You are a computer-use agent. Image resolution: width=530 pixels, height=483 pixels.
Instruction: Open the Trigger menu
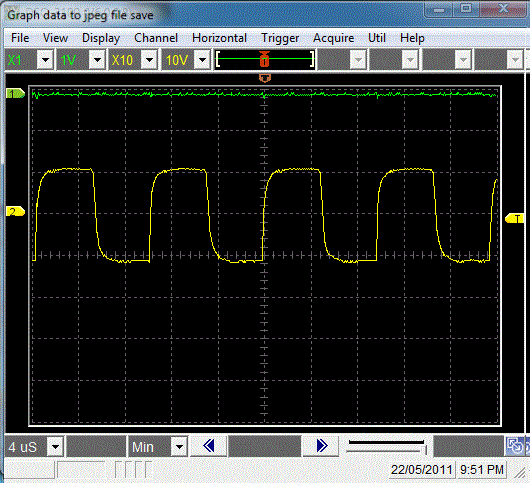[x=280, y=38]
